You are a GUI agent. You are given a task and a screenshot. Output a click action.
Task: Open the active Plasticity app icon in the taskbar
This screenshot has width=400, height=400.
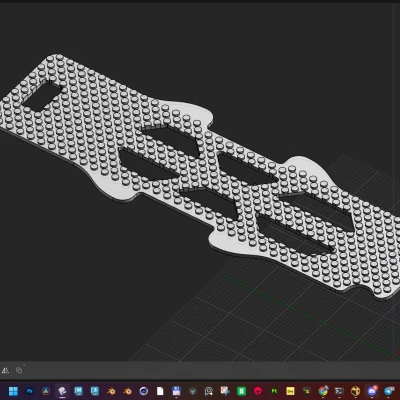pyautogui.click(x=62, y=391)
